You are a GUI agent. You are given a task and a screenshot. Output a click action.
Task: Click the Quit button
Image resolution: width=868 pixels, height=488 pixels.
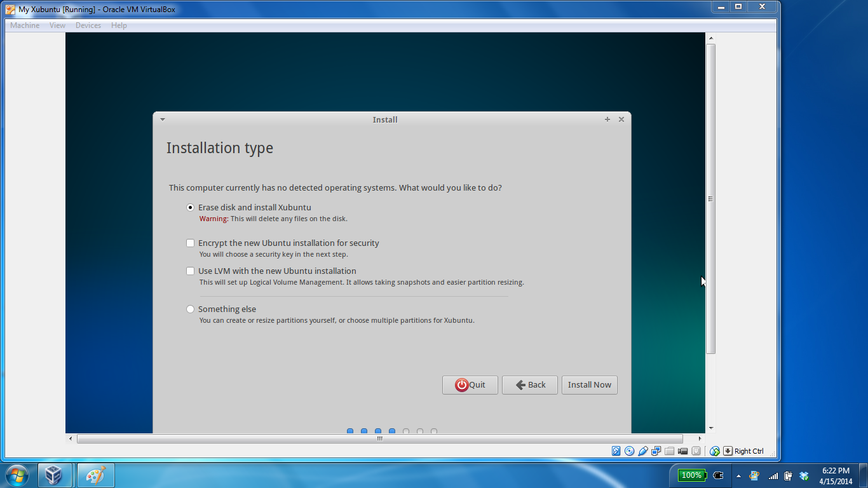point(470,385)
